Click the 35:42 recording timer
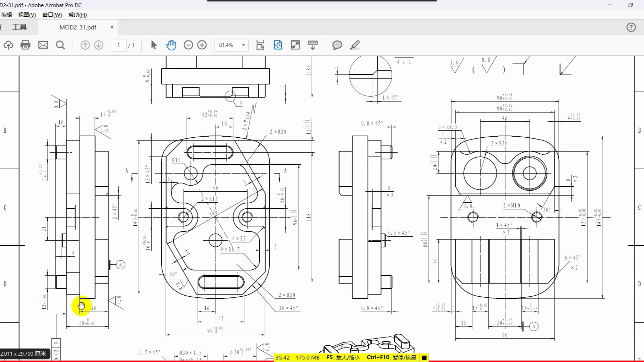 click(283, 357)
